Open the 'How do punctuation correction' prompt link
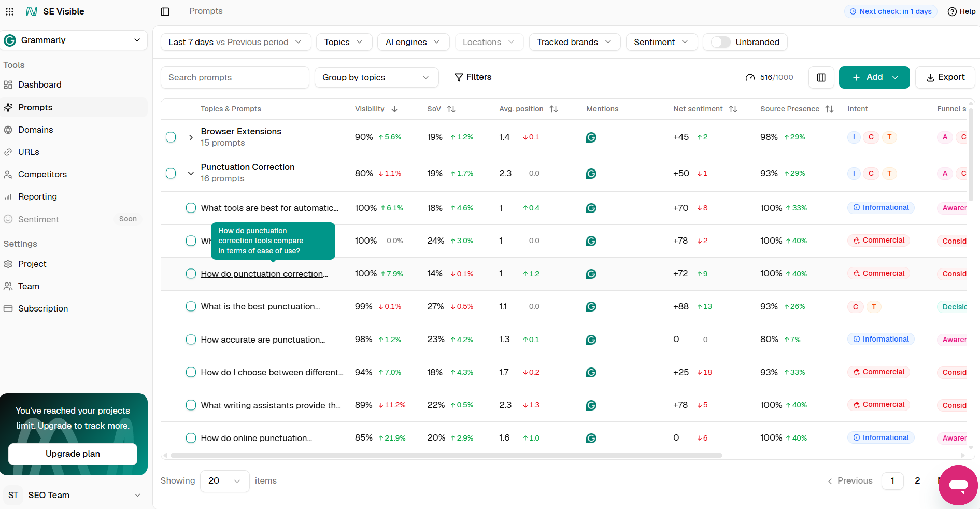This screenshot has height=509, width=980. tap(264, 274)
